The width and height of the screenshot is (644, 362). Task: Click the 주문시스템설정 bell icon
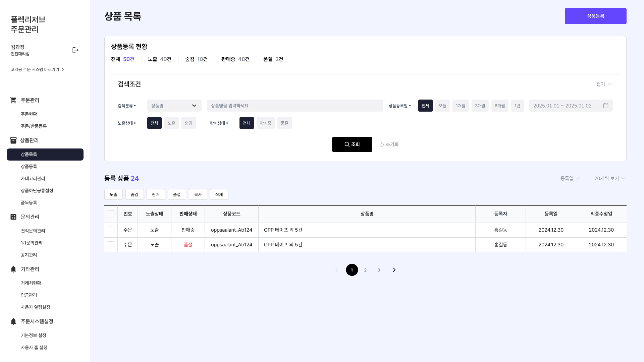[x=13, y=321]
